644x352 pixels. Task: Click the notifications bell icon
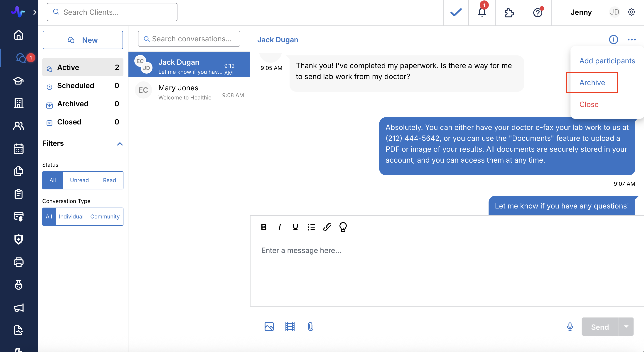[482, 12]
